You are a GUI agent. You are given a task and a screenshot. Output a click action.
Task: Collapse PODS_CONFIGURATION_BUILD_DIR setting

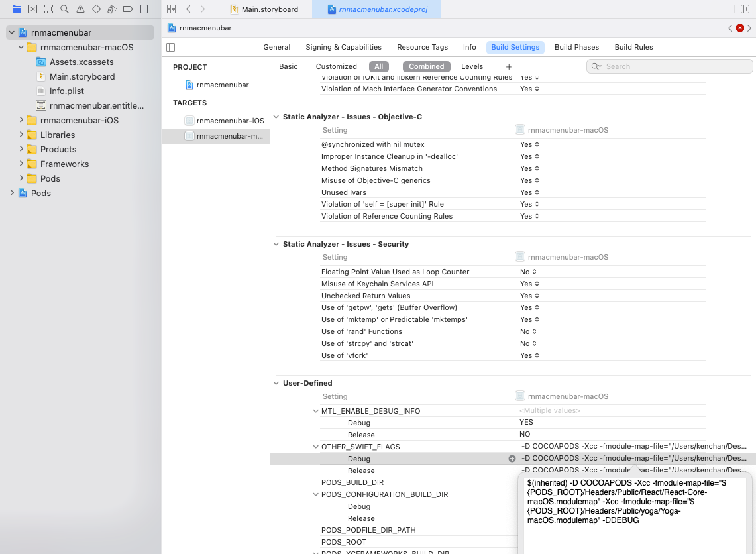click(316, 494)
